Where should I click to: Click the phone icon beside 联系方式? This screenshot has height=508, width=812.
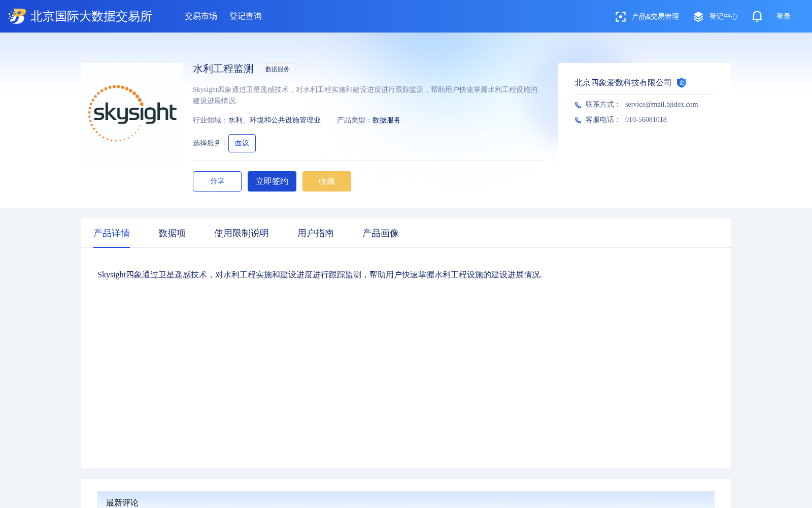(x=578, y=105)
